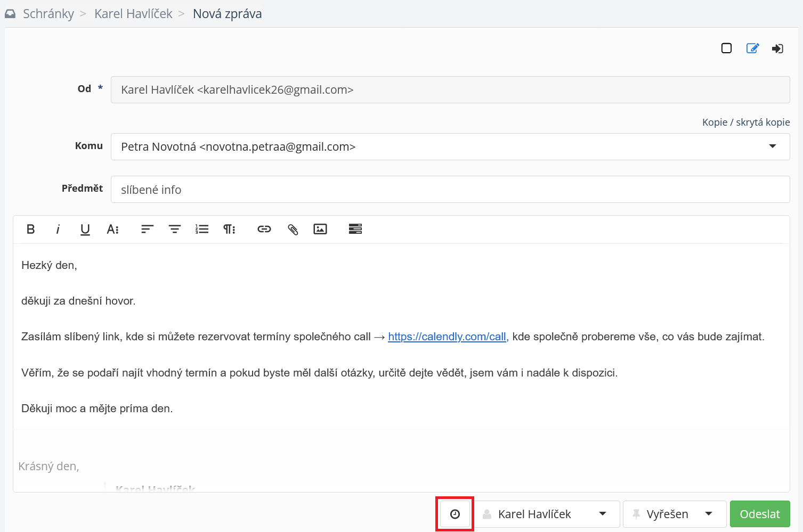
Task: Open the mailbox tray icon in breadcrumb
Action: (10, 14)
